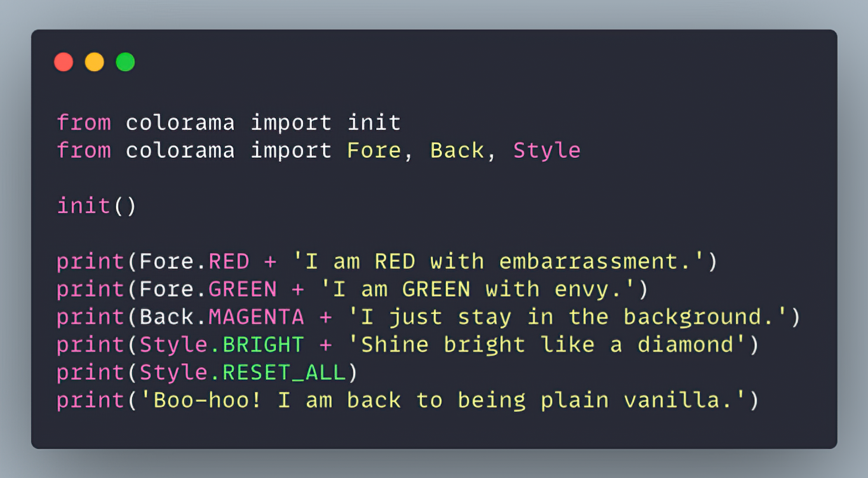
Task: Click the green maximize window button
Action: [125, 62]
